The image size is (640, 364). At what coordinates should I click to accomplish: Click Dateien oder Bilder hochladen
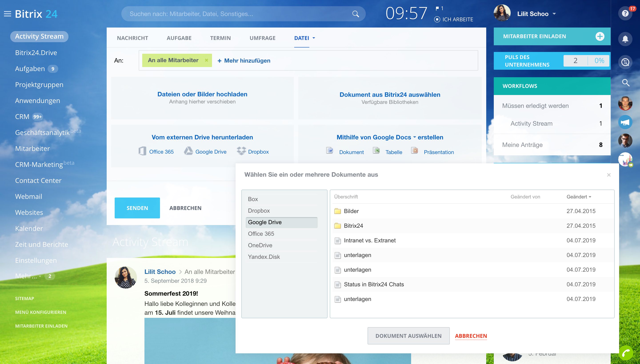tap(202, 94)
